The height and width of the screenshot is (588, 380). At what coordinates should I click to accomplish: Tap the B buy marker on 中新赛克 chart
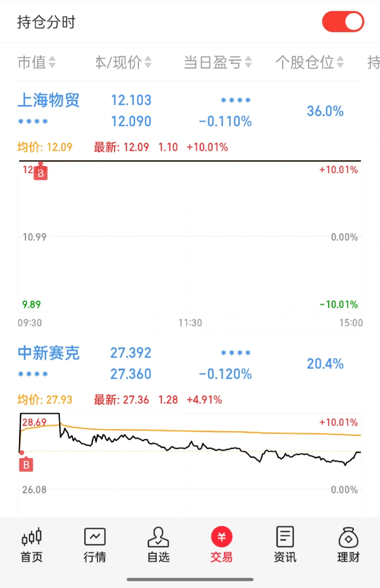tap(26, 465)
